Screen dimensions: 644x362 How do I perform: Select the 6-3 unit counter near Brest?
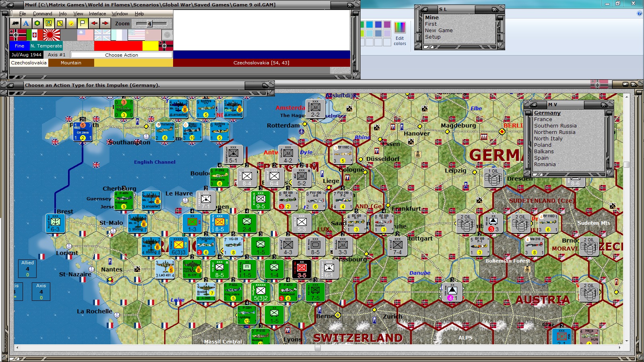click(x=55, y=224)
